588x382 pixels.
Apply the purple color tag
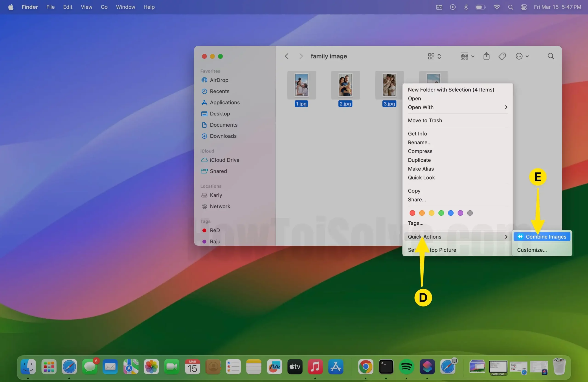[x=460, y=213]
